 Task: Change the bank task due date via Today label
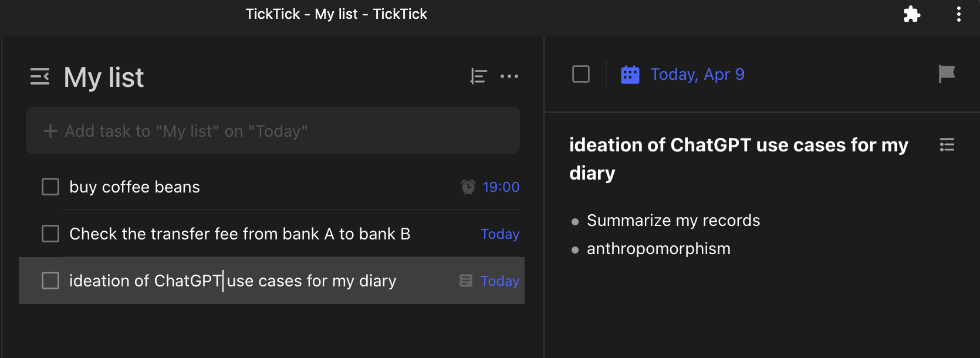(499, 234)
